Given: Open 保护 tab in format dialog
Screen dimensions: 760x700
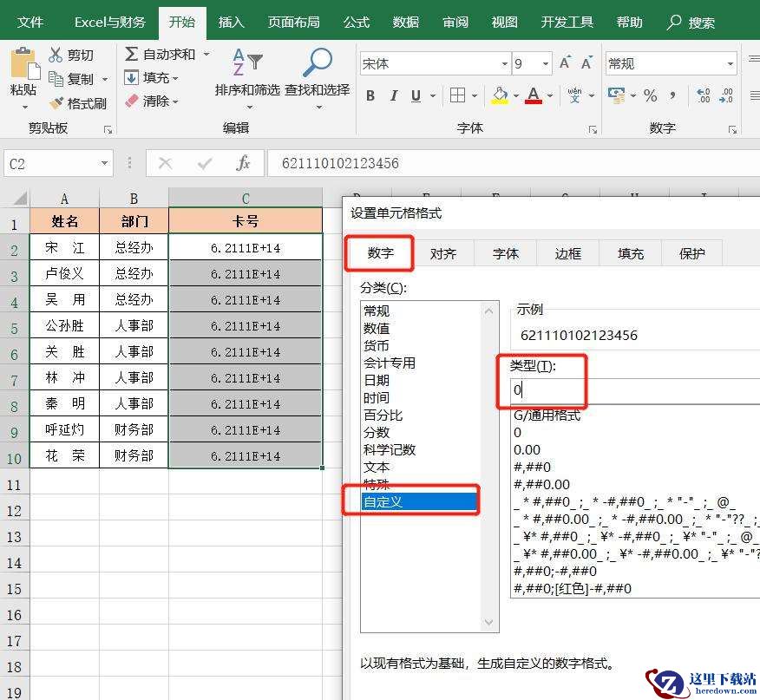Looking at the screenshot, I should click(691, 253).
